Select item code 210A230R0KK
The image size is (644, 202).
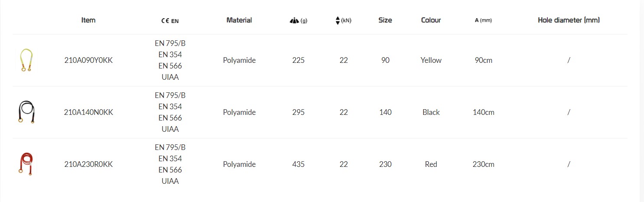click(x=88, y=164)
